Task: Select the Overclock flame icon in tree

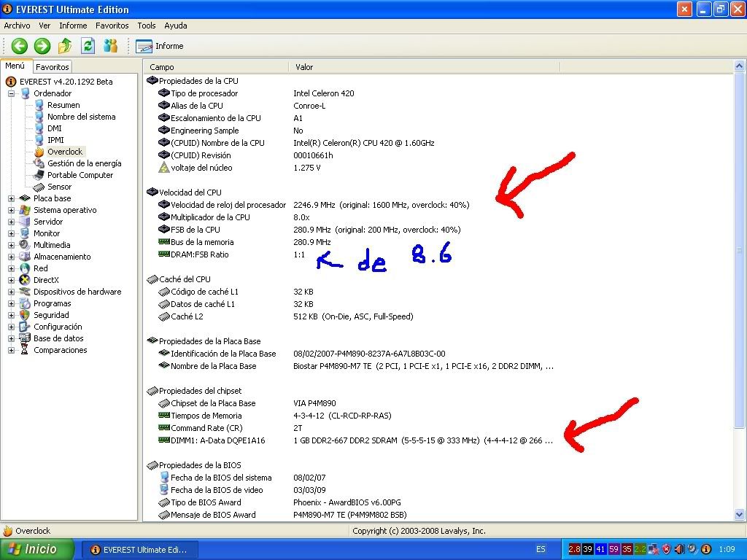Action: coord(39,152)
